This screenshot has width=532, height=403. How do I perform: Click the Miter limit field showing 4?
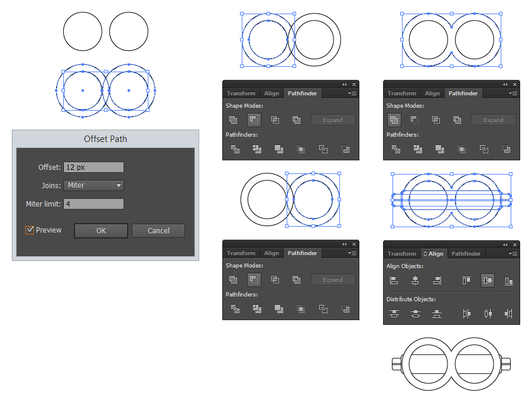tap(93, 204)
